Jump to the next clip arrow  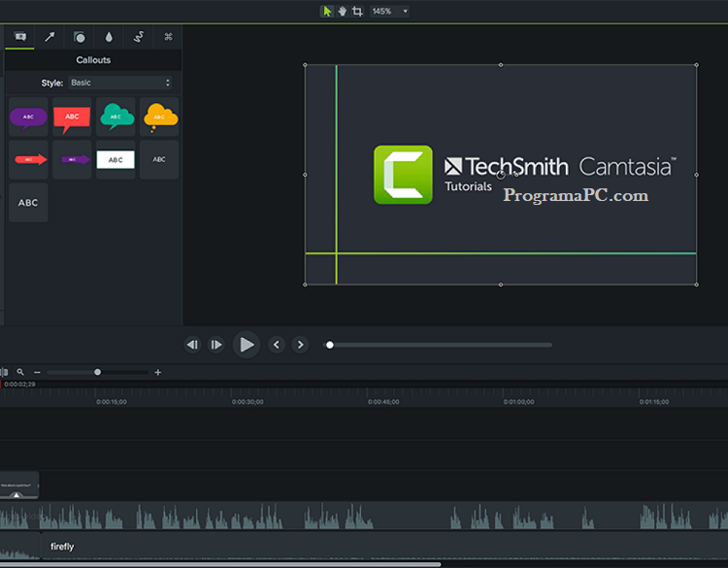point(300,345)
